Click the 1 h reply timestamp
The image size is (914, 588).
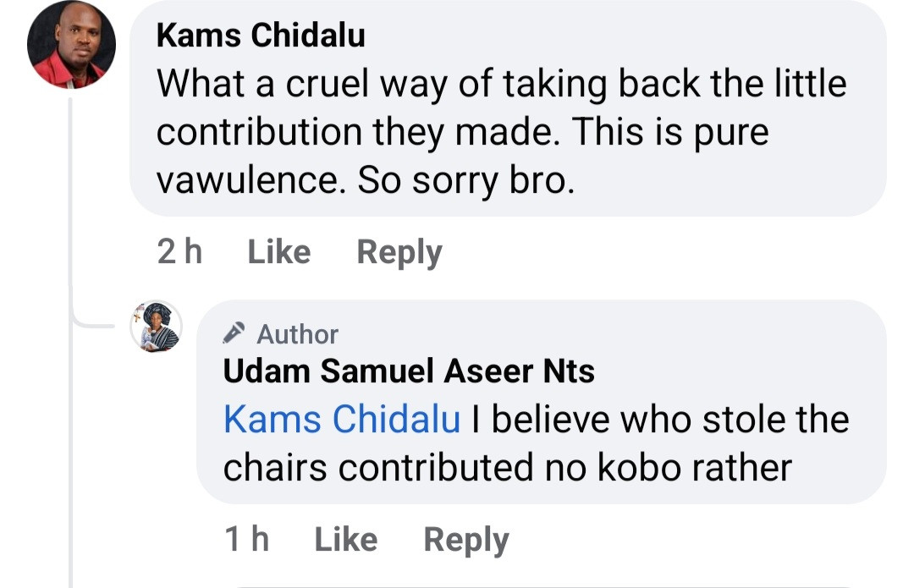[246, 540]
